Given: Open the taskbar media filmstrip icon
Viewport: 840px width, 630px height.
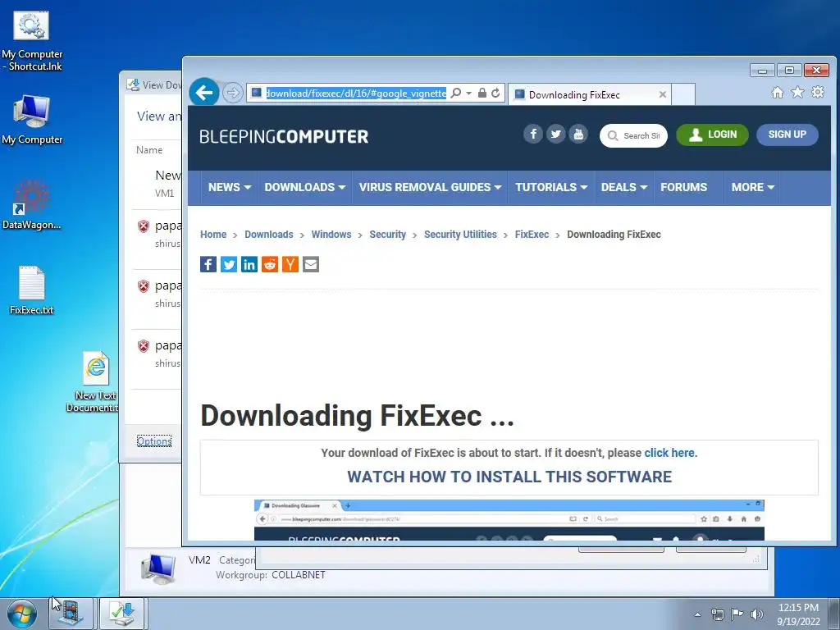Looking at the screenshot, I should 71,614.
